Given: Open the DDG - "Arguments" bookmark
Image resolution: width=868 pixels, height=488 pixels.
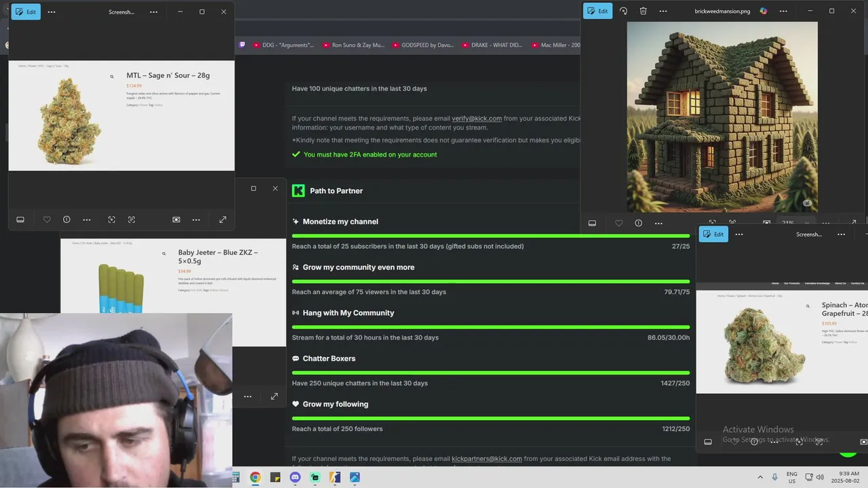Looking at the screenshot, I should pyautogui.click(x=283, y=45).
